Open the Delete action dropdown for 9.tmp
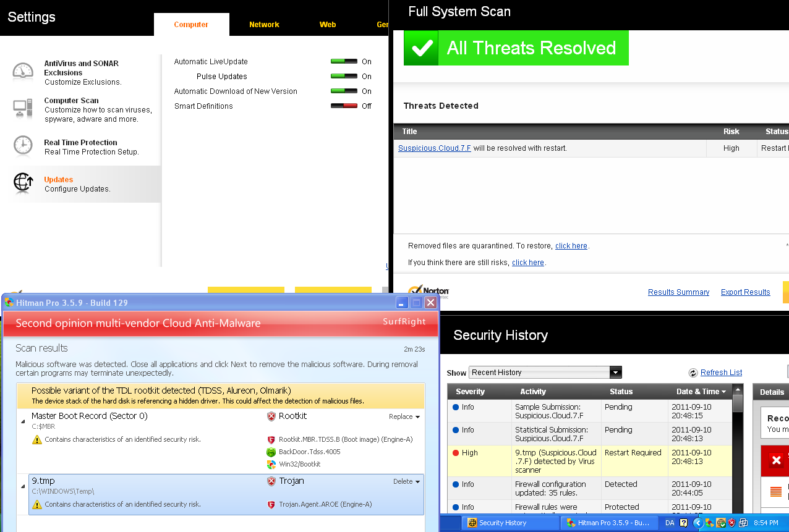This screenshot has width=789, height=532. click(x=406, y=482)
